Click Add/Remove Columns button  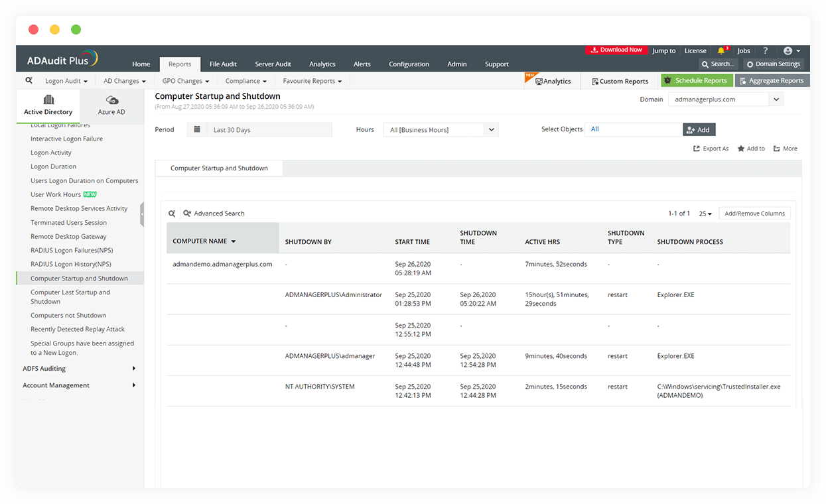point(754,214)
